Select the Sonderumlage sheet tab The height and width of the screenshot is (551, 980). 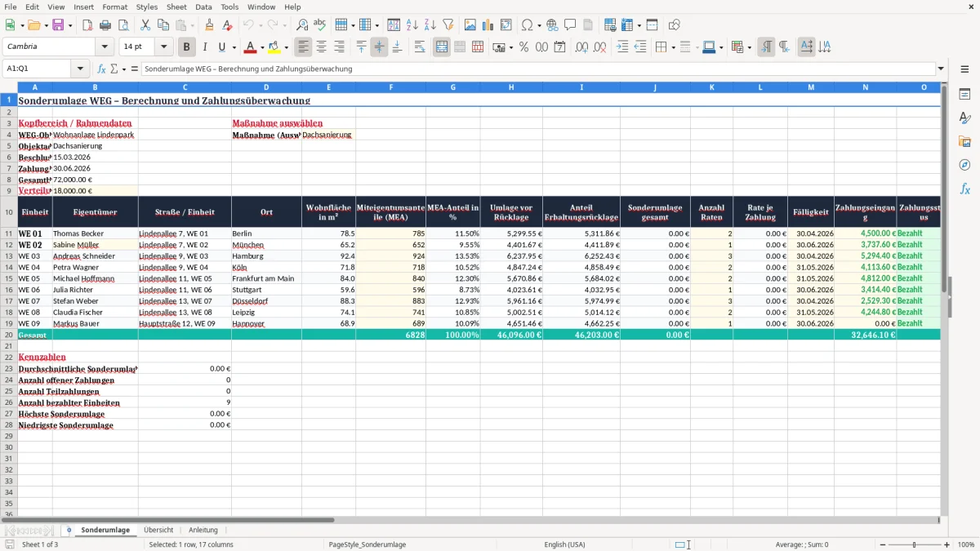tap(105, 530)
